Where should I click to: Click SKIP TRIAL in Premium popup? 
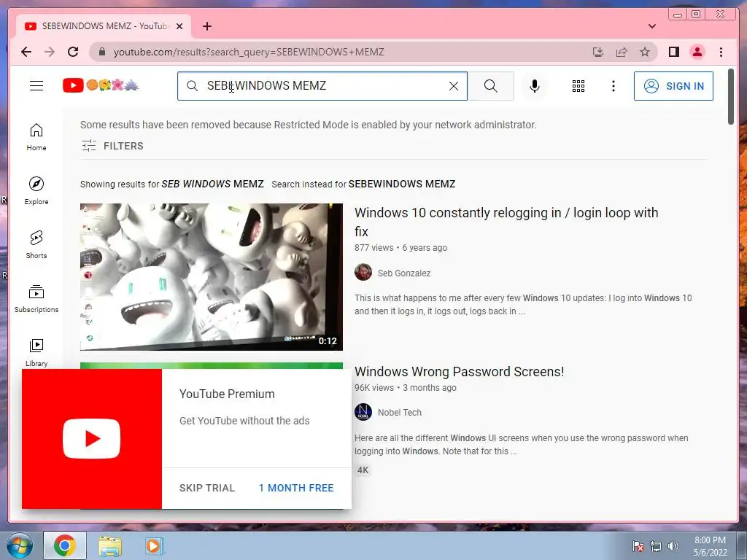click(206, 488)
